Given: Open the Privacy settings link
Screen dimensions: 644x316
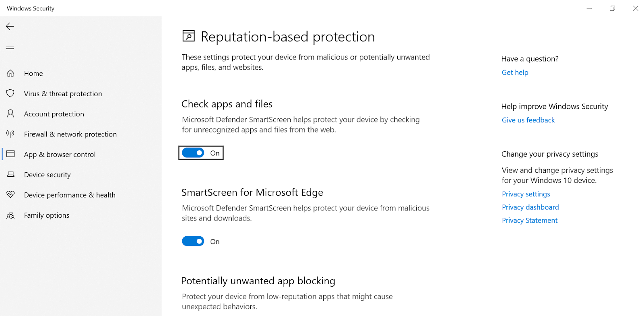Looking at the screenshot, I should 526,194.
